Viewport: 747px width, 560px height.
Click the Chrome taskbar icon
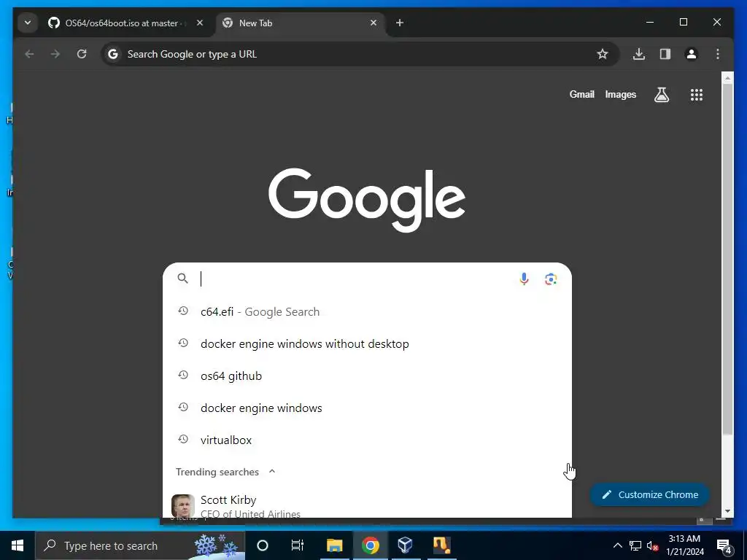(370, 545)
